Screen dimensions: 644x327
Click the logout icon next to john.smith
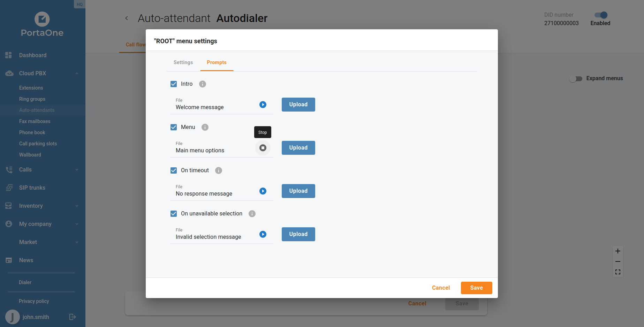[x=73, y=317]
